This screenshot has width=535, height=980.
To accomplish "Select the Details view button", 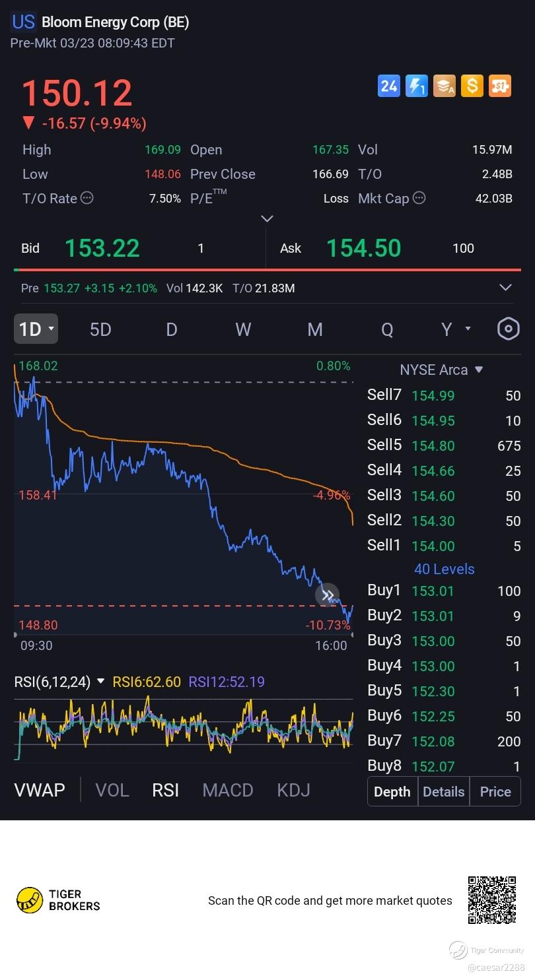I will click(x=444, y=791).
